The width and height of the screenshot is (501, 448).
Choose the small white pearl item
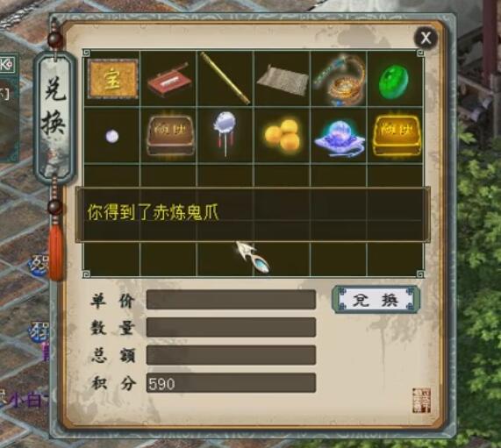(112, 137)
